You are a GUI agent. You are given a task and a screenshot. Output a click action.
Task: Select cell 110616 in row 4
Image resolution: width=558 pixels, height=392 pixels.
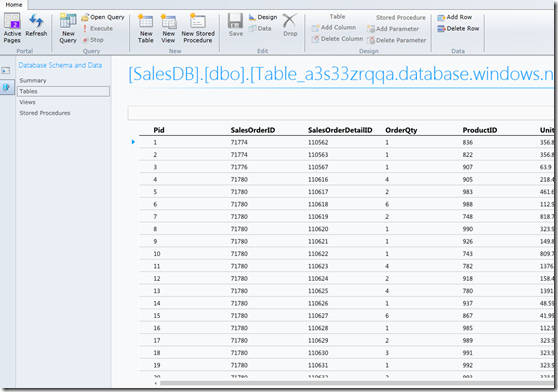318,180
